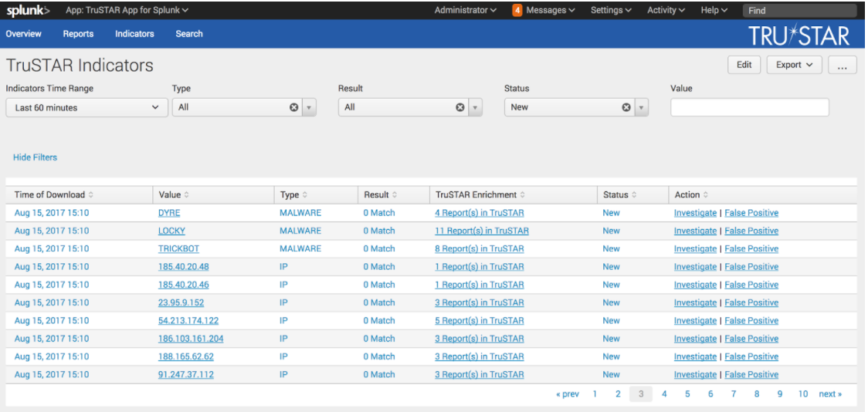Screen dimensions: 868x412
Task: Sort by TruSTAR Enrichment column arrows
Action: click(523, 194)
